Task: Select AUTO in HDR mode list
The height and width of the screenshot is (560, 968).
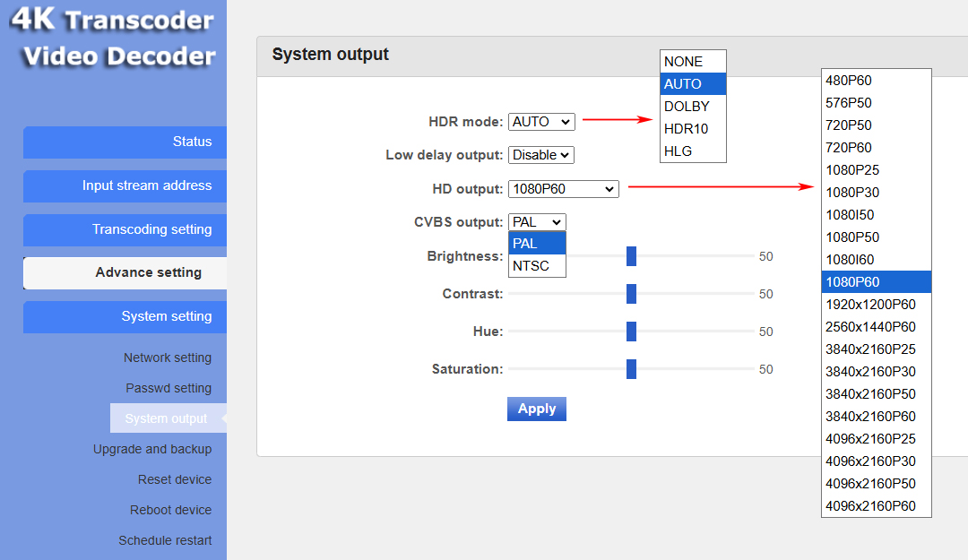Action: [693, 84]
